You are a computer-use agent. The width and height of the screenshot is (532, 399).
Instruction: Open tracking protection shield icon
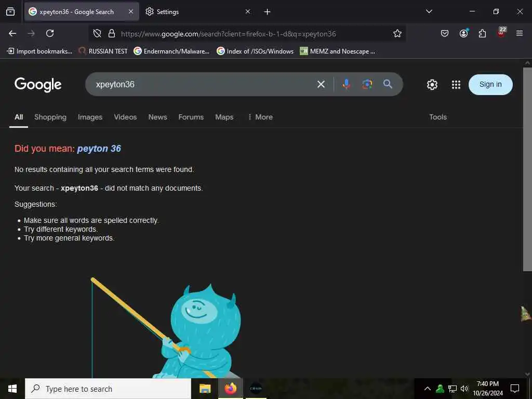point(97,33)
